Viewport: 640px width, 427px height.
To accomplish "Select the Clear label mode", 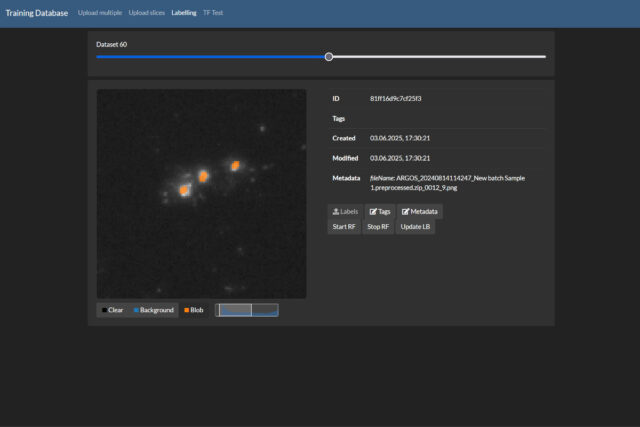I will pos(112,310).
